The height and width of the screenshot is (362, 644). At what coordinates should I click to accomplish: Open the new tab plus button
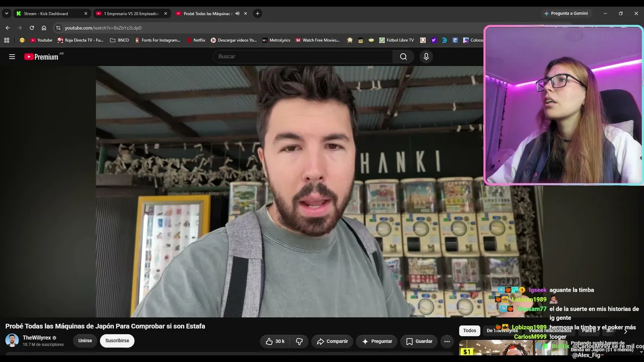click(x=258, y=14)
